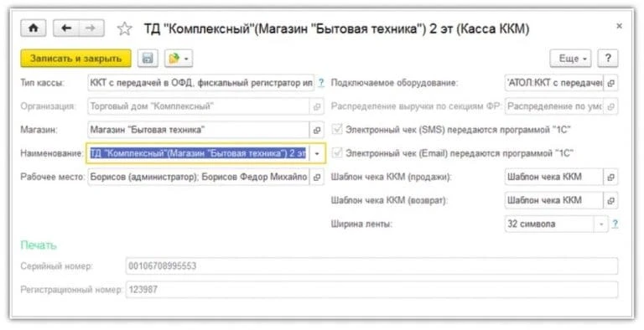
Task: Save with the floppy disk icon
Action: [x=148, y=59]
